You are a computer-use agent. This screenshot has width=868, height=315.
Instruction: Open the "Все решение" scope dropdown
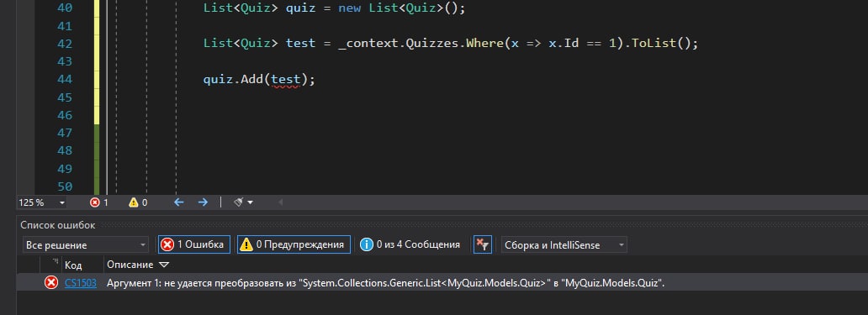click(86, 244)
